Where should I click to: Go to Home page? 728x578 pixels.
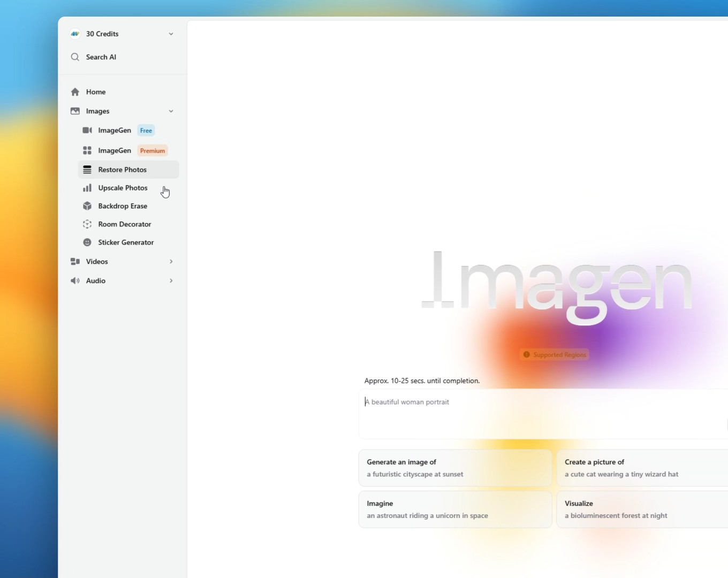tap(123, 92)
